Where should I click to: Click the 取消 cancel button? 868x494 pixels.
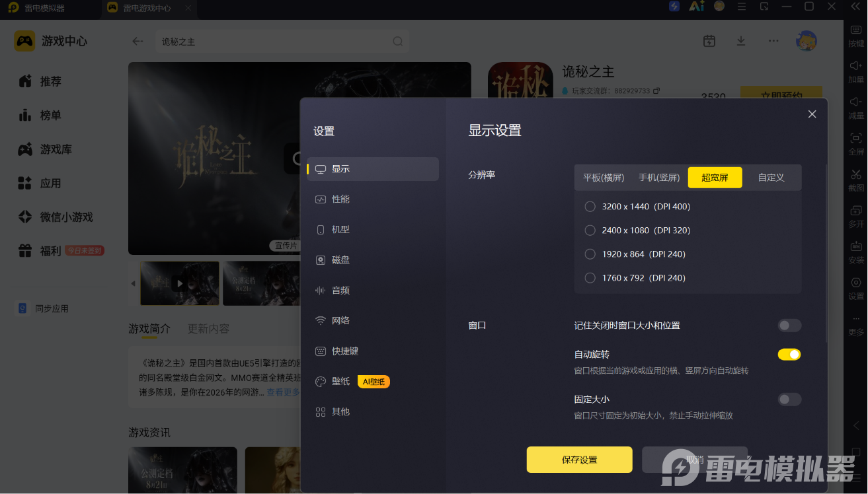click(695, 460)
